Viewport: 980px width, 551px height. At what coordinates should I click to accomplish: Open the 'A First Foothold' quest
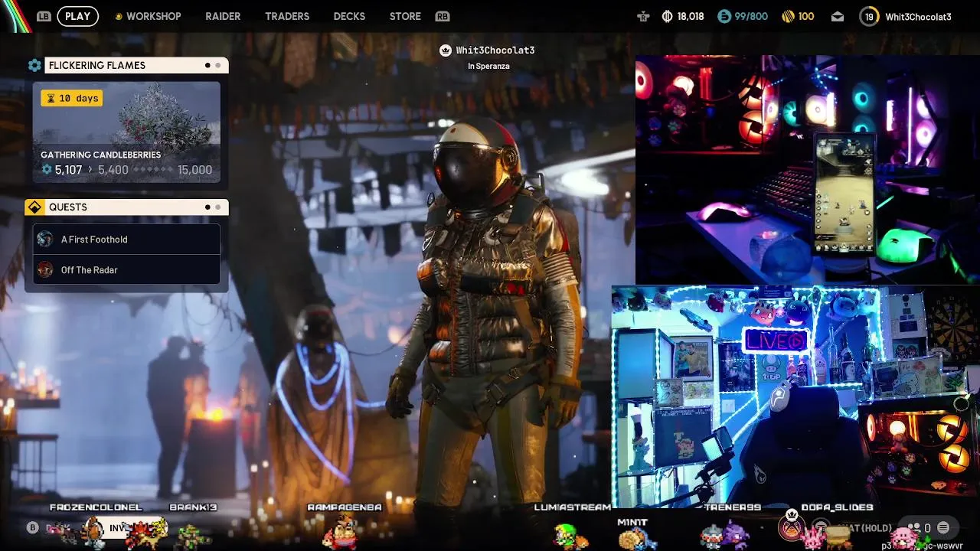click(x=126, y=240)
